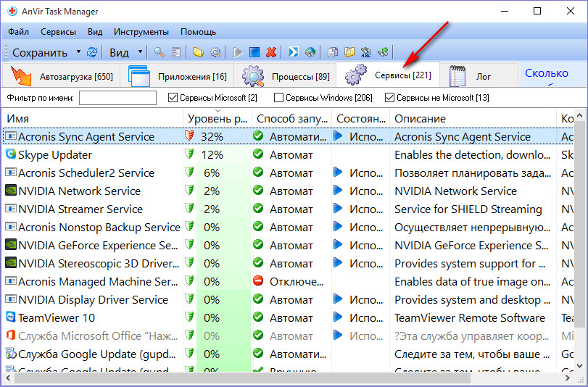Image resolution: width=588 pixels, height=387 pixels.
Task: Switch to the Лог tab
Action: point(478,76)
